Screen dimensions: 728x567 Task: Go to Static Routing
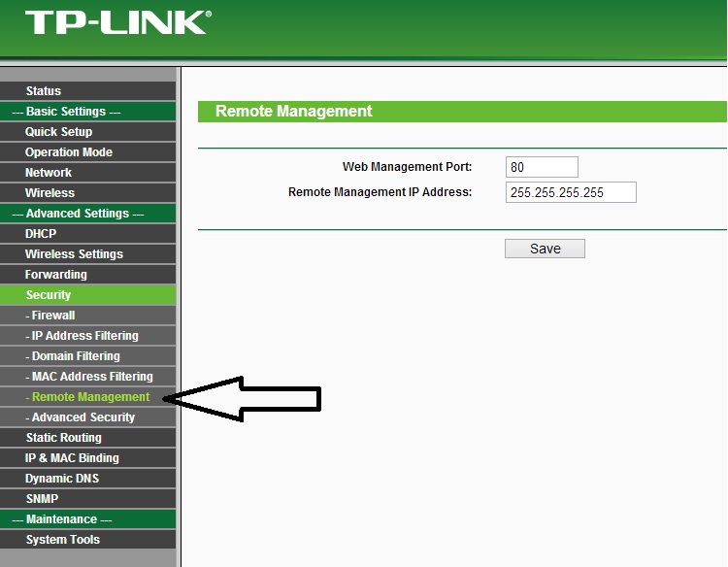87,438
